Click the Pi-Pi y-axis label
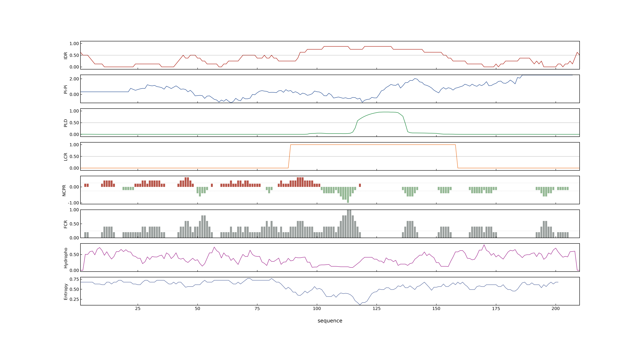 pyautogui.click(x=66, y=89)
